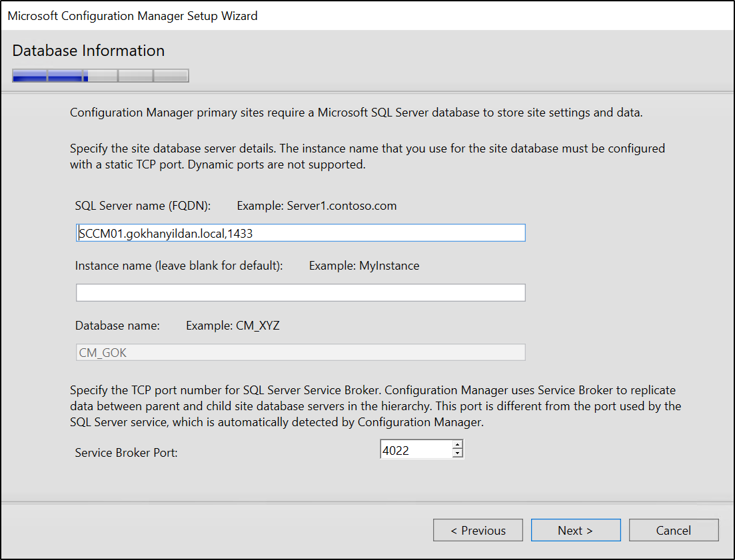This screenshot has width=735, height=560.
Task: Click the blank Instance name field
Action: click(301, 292)
